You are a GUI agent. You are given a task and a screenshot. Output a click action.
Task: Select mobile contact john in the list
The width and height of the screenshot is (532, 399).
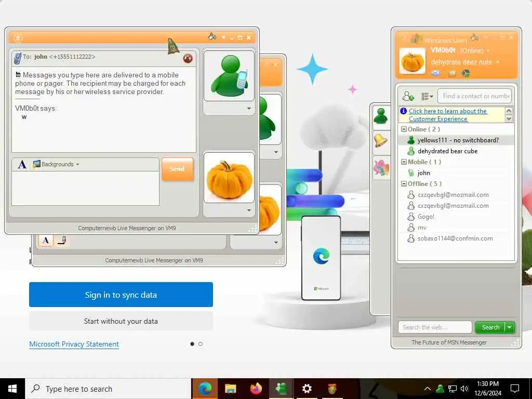coord(456,173)
